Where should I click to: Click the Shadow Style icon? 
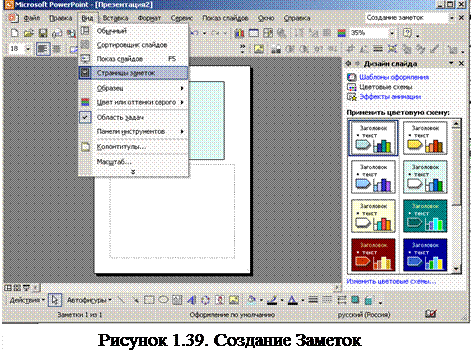pos(355,300)
